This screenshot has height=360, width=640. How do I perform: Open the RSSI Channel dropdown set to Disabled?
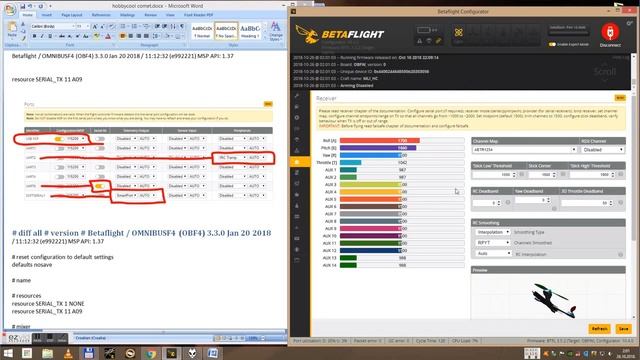pyautogui.click(x=602, y=150)
